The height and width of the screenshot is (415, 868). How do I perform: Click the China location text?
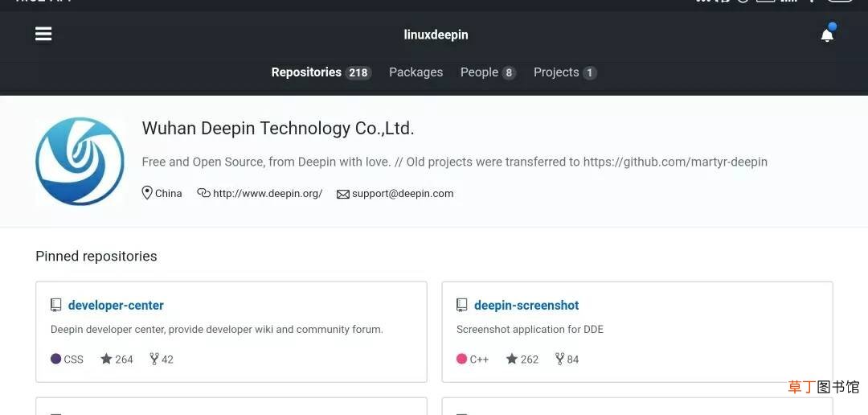[168, 193]
